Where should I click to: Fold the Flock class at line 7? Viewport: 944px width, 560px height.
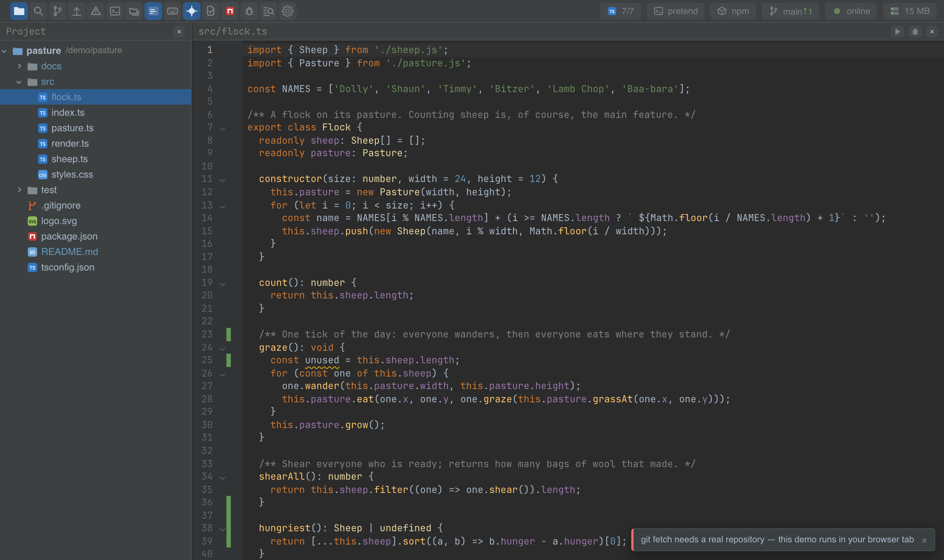[x=222, y=128]
